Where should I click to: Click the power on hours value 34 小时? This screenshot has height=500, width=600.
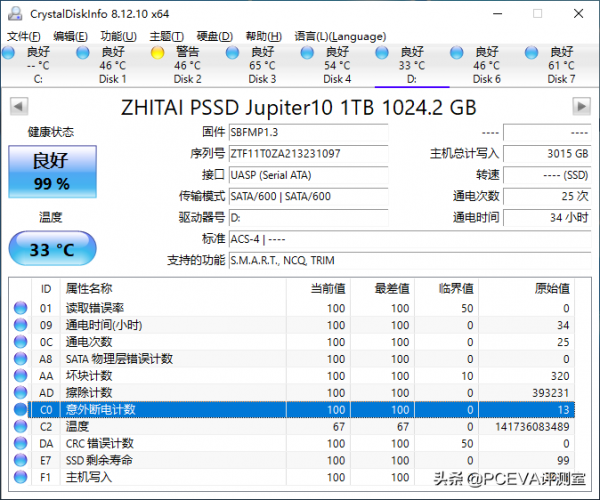point(547,218)
